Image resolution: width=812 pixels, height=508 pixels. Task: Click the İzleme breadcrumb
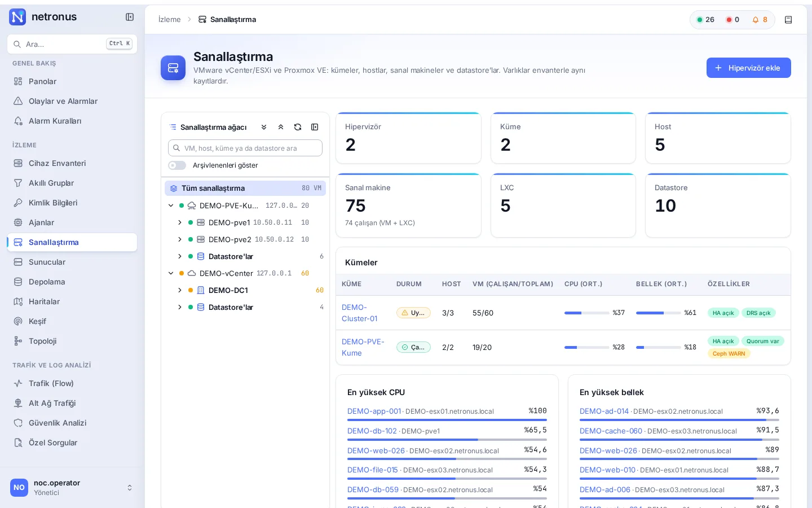pyautogui.click(x=169, y=19)
